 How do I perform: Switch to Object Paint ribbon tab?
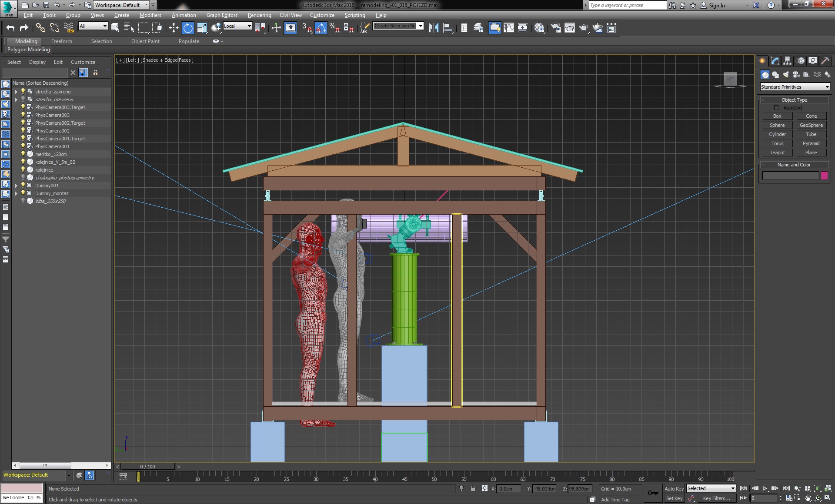pos(145,41)
